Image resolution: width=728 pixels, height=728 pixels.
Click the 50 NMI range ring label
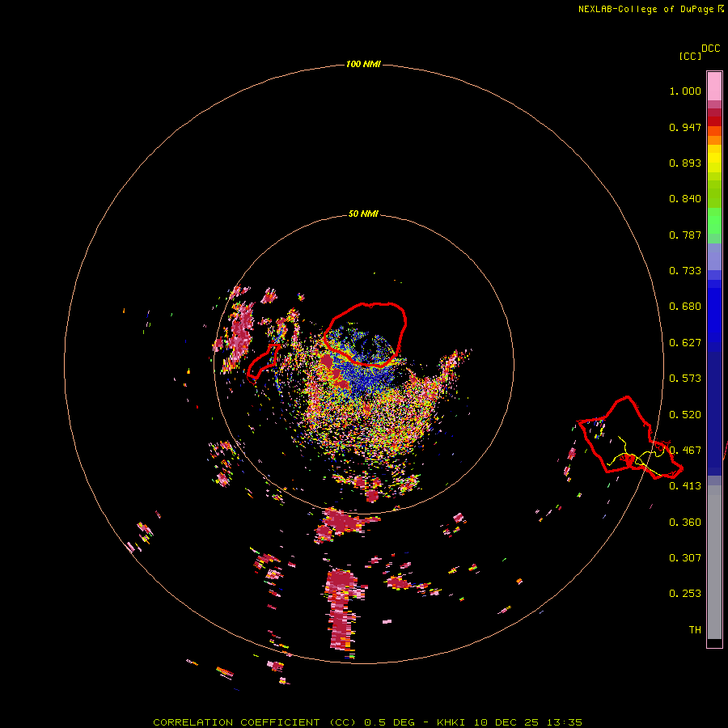363,214
